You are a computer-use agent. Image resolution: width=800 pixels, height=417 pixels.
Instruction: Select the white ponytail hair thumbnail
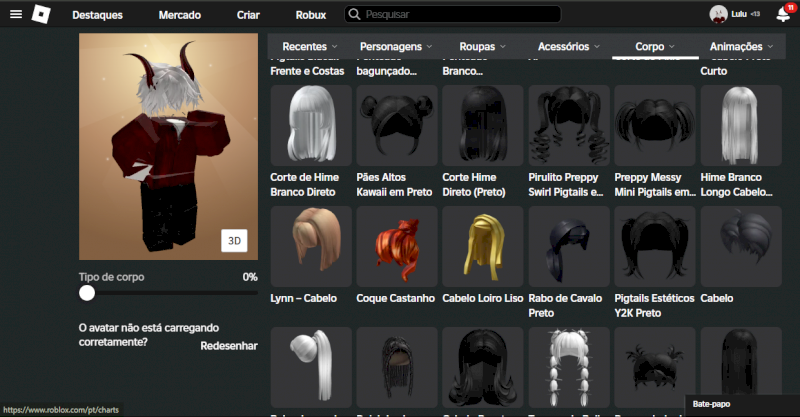311,367
